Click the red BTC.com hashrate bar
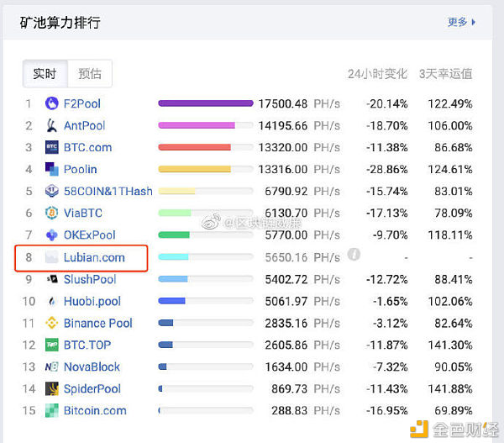 [195, 147]
